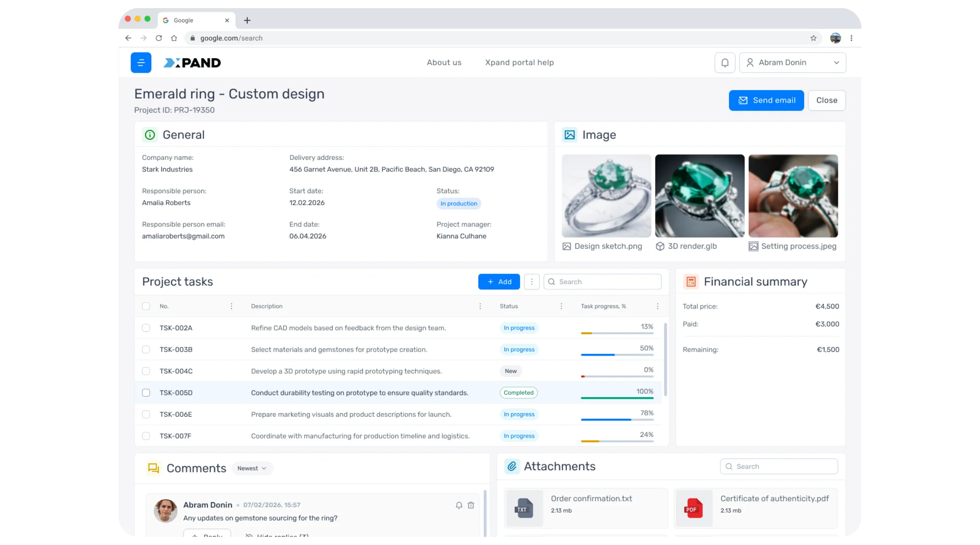Click the TXT file icon for Order confirmation
The image size is (980, 545).
click(x=524, y=508)
